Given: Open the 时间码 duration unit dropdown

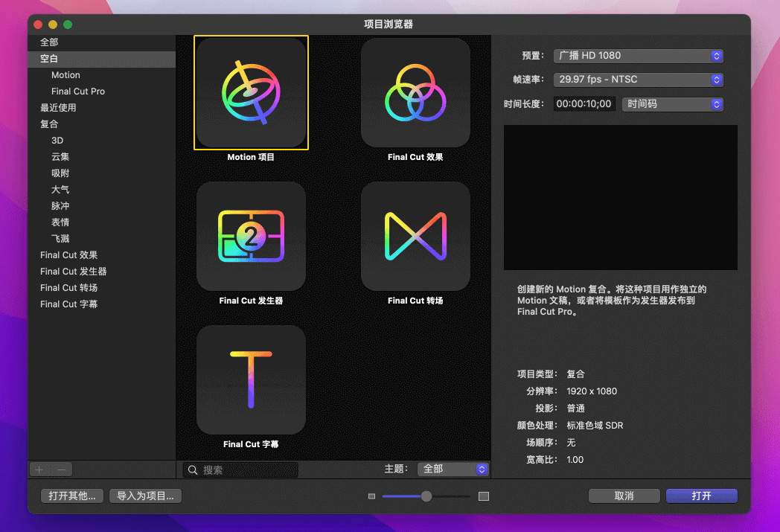Looking at the screenshot, I should pos(672,104).
